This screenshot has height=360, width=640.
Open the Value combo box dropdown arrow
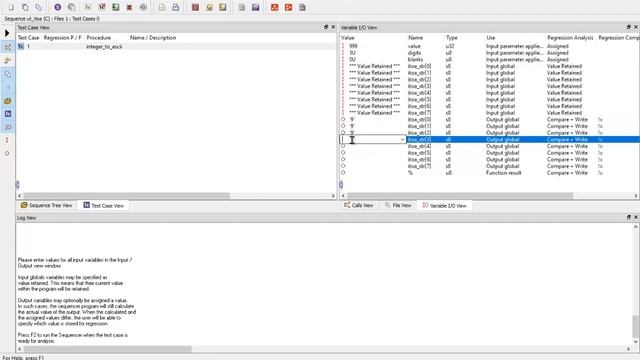[402, 140]
